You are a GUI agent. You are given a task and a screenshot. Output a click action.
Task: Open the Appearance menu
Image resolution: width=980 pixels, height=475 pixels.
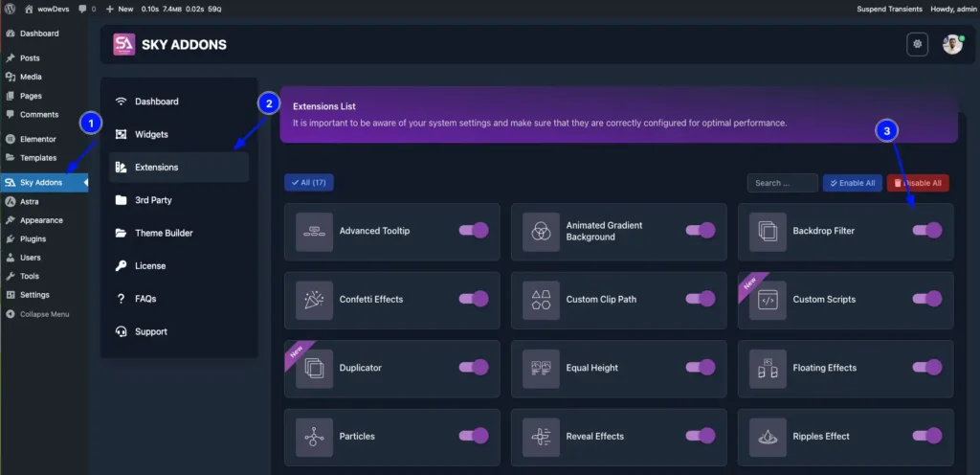tap(44, 220)
